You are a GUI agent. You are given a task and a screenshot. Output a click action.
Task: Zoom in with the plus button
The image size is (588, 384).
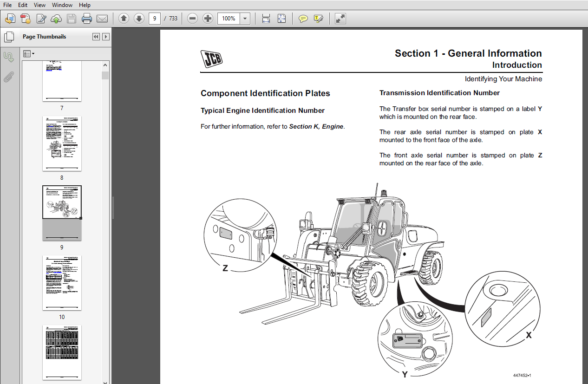pos(208,19)
